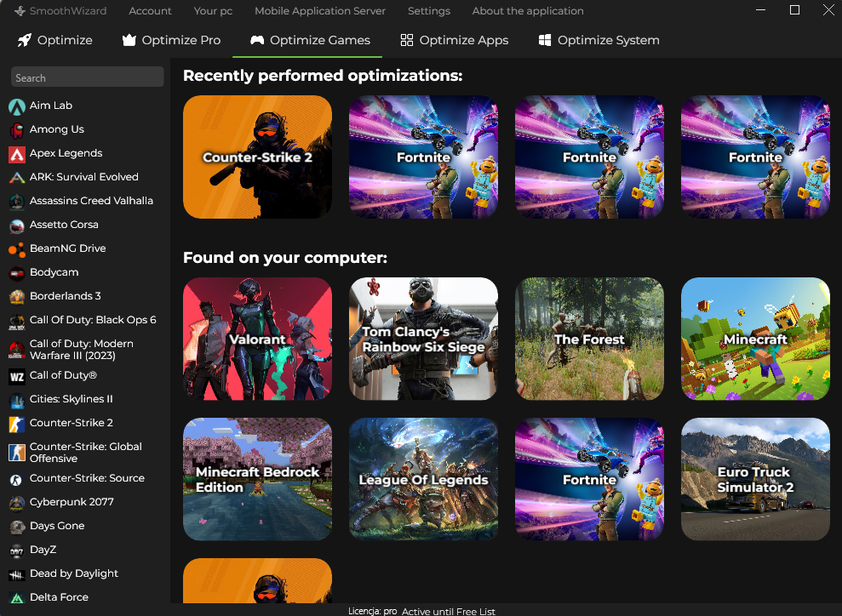
Task: Open the recent Counter-Strike 2 optimization card
Action: click(x=257, y=157)
